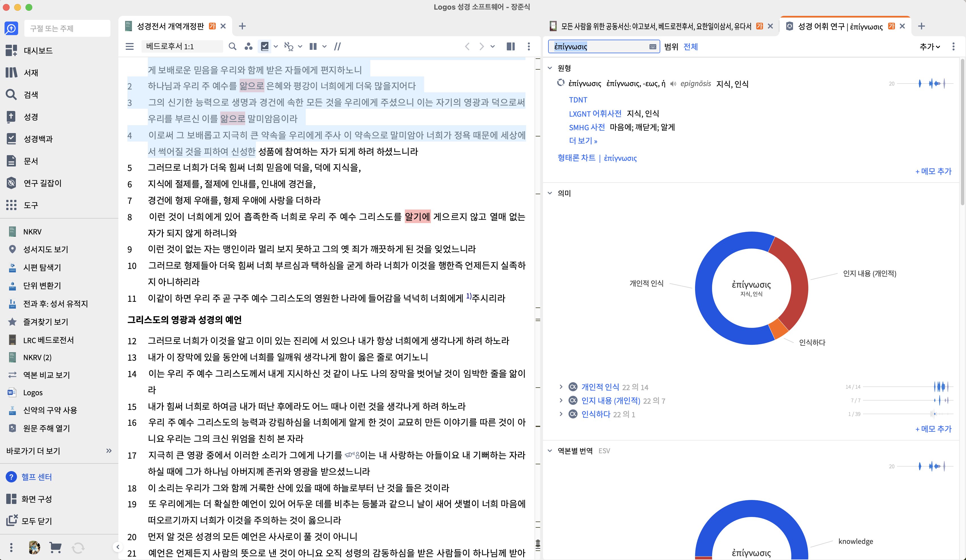Open the 성경 sidebar item

pyautogui.click(x=22, y=117)
